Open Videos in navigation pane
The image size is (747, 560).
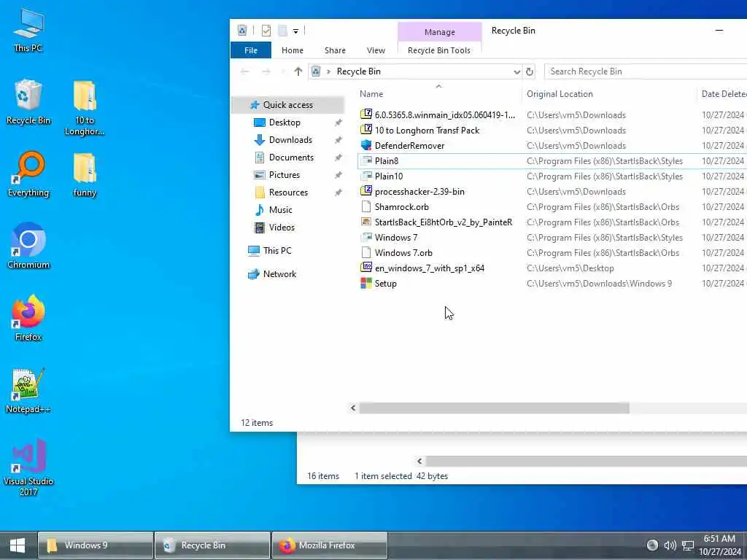(282, 227)
